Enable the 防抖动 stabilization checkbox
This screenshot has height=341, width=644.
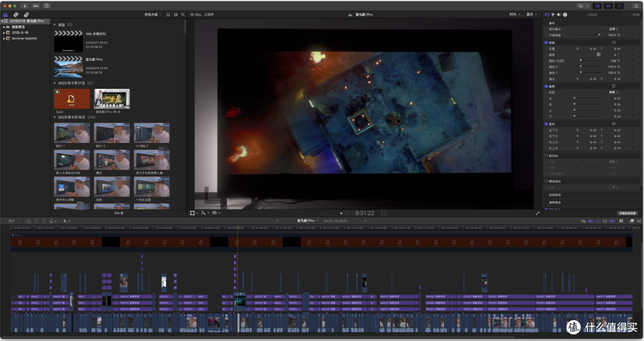point(546,156)
